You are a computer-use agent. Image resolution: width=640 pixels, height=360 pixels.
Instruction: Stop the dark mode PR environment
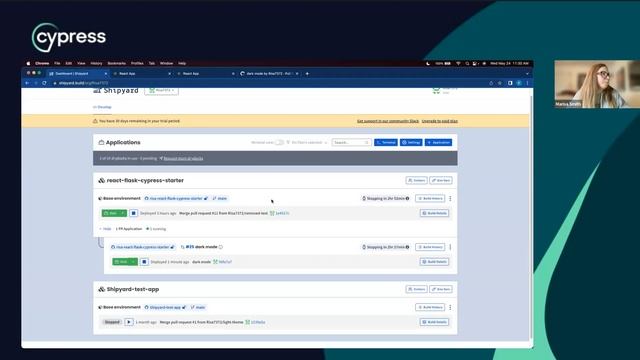pyautogui.click(x=144, y=262)
